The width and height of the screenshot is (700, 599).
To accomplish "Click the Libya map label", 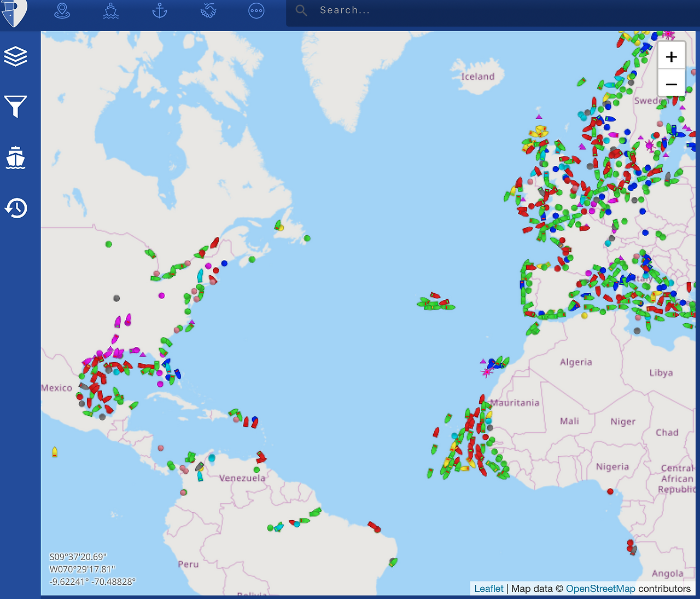I will pos(661,373).
